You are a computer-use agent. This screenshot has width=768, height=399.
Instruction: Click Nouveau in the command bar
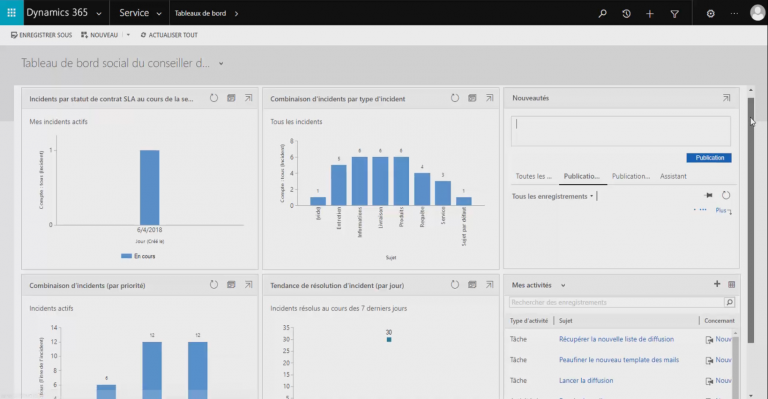click(99, 35)
